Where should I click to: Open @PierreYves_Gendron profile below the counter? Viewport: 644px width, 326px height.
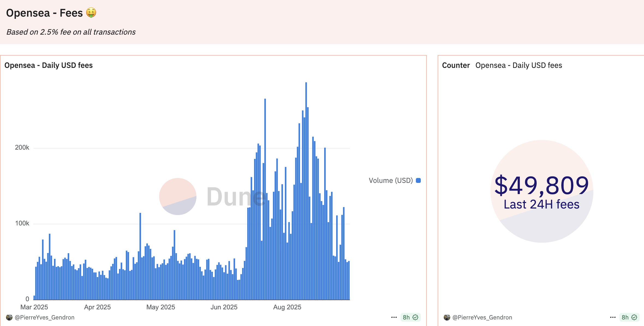point(482,317)
